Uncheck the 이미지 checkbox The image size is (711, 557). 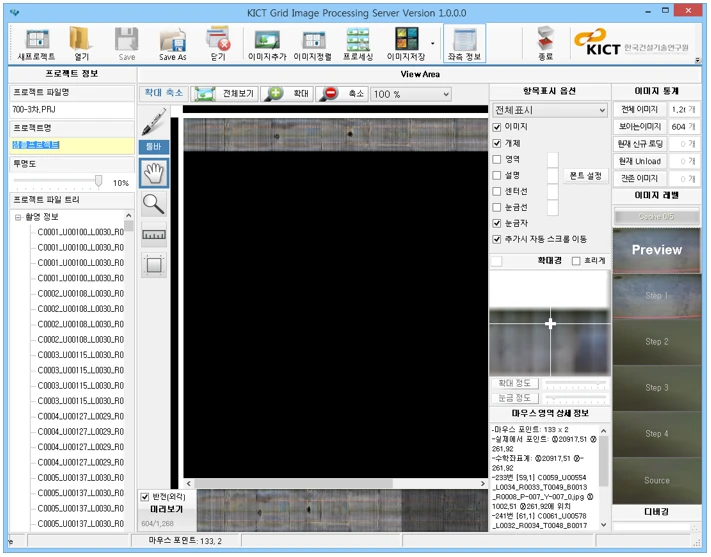(497, 127)
